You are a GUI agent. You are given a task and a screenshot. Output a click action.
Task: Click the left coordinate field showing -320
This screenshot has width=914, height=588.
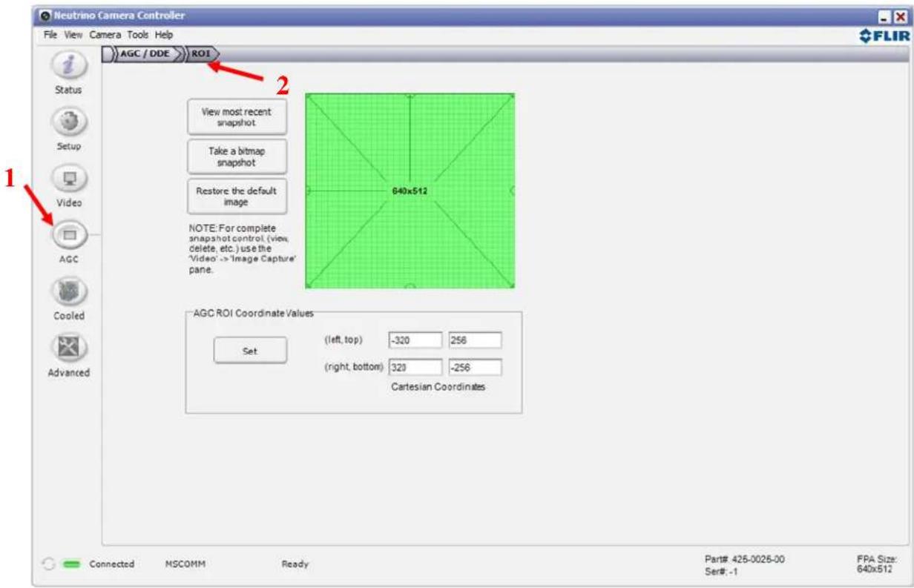click(415, 340)
